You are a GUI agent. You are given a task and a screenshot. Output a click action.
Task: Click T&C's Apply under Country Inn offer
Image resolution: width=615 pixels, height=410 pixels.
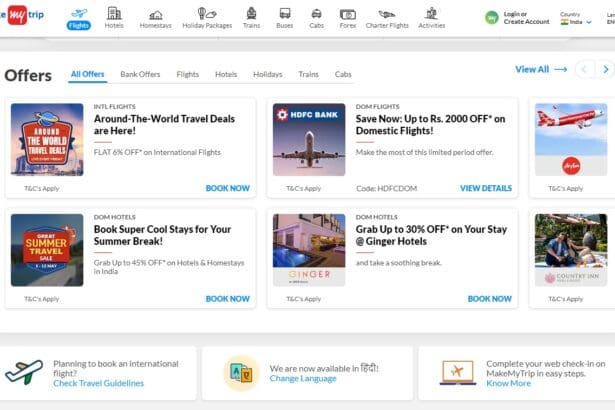(x=566, y=299)
